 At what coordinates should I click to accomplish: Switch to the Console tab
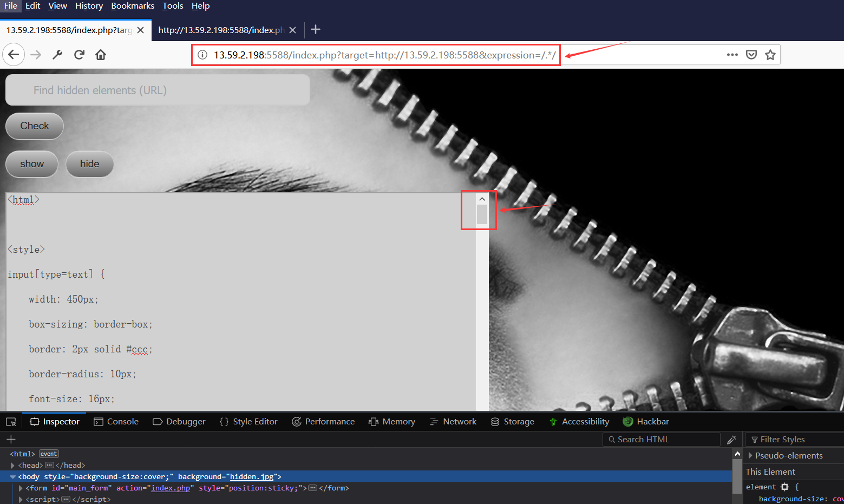(x=116, y=422)
